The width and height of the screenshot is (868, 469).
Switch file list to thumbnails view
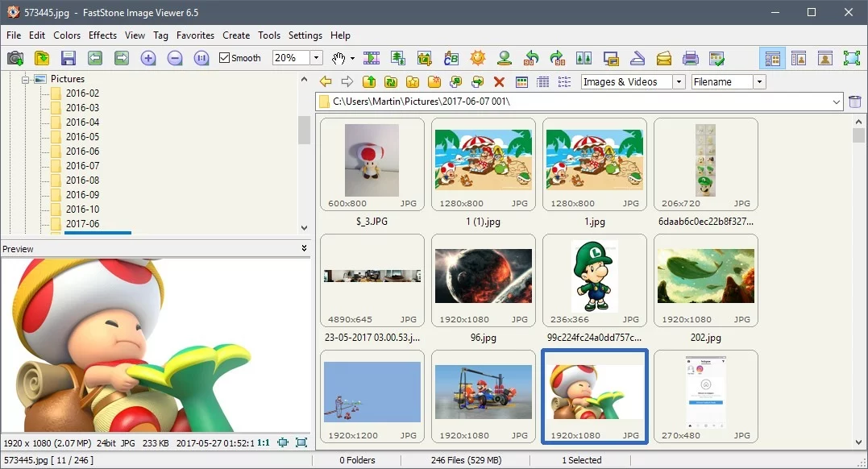[x=521, y=82]
